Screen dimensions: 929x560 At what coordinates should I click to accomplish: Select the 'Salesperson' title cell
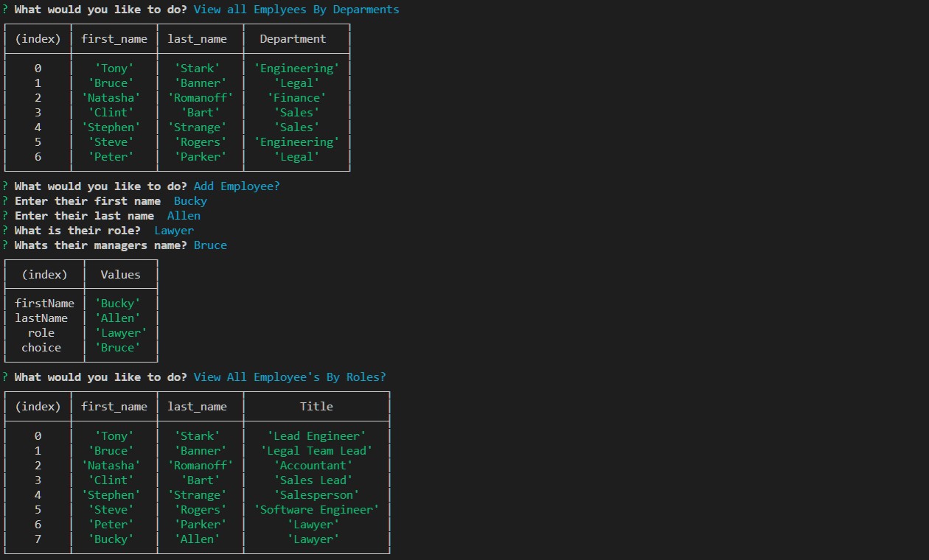coord(316,495)
